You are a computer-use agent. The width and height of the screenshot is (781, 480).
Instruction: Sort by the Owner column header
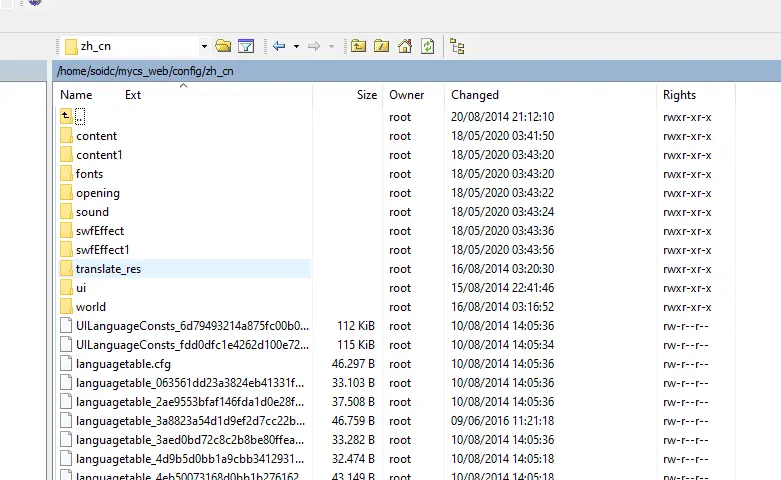click(406, 95)
